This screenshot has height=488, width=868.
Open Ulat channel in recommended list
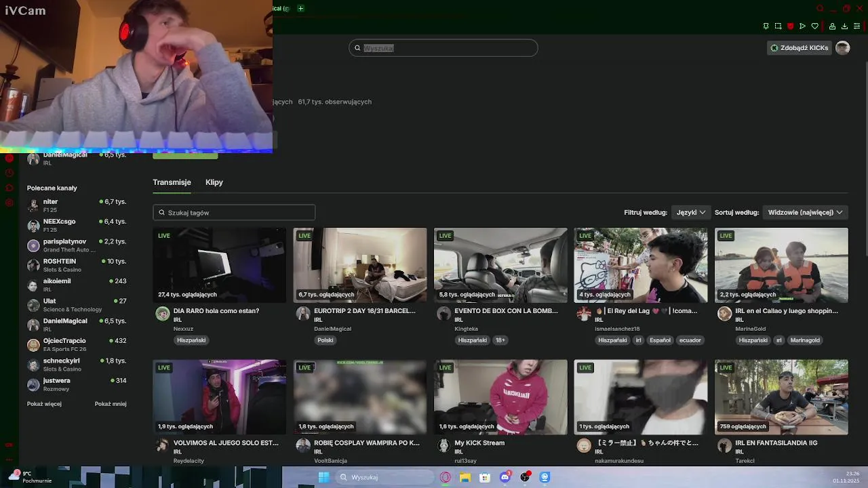(77, 304)
